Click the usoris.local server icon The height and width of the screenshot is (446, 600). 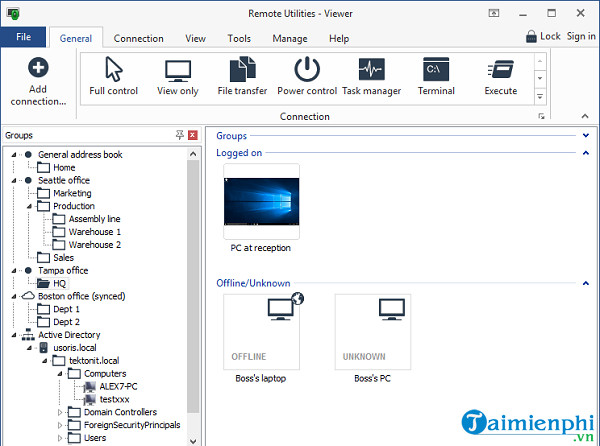tap(44, 348)
